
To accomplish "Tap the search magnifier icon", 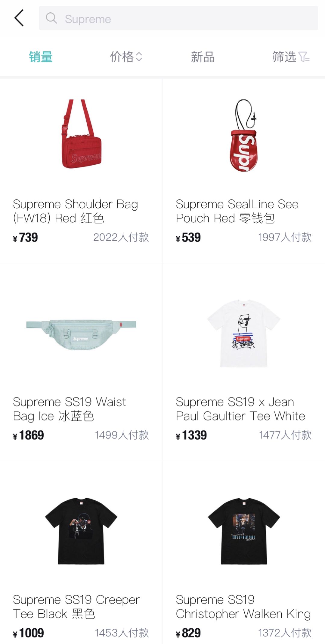I will tap(51, 18).
